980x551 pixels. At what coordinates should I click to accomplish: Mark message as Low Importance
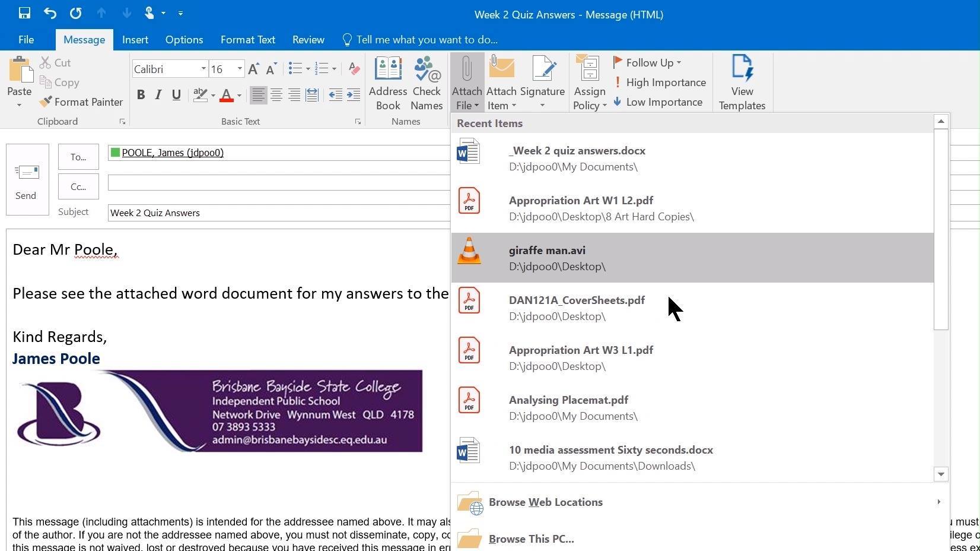657,102
